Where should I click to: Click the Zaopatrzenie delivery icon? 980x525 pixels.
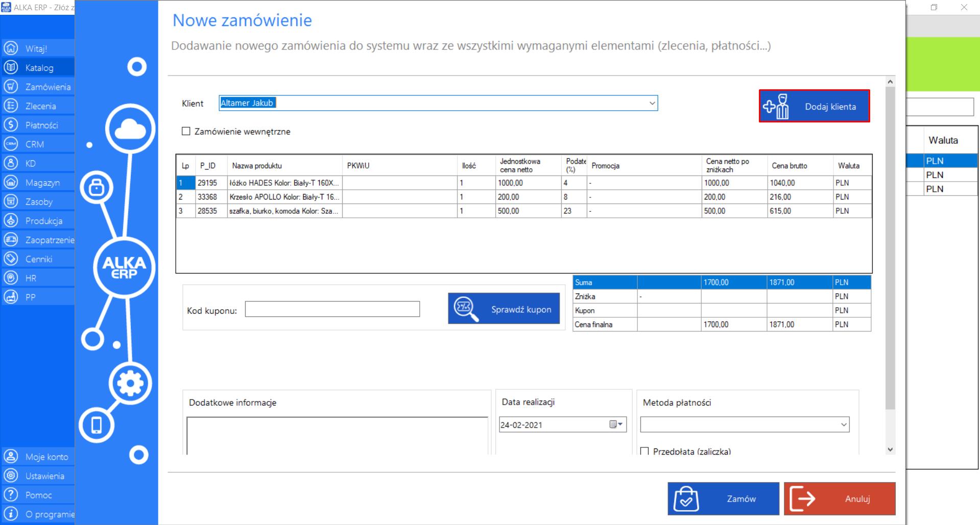pyautogui.click(x=11, y=240)
